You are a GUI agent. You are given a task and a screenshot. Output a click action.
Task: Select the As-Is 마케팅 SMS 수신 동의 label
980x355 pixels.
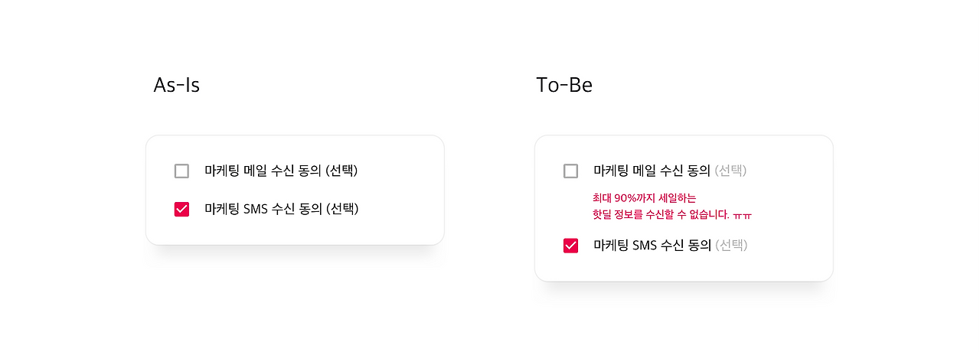click(263, 209)
